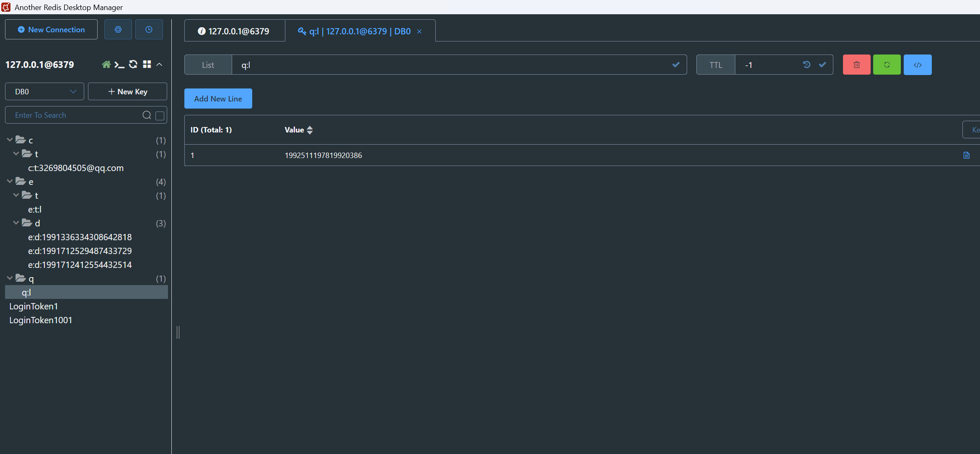This screenshot has height=454, width=980.
Task: Click the green home icon for connection
Action: 106,65
